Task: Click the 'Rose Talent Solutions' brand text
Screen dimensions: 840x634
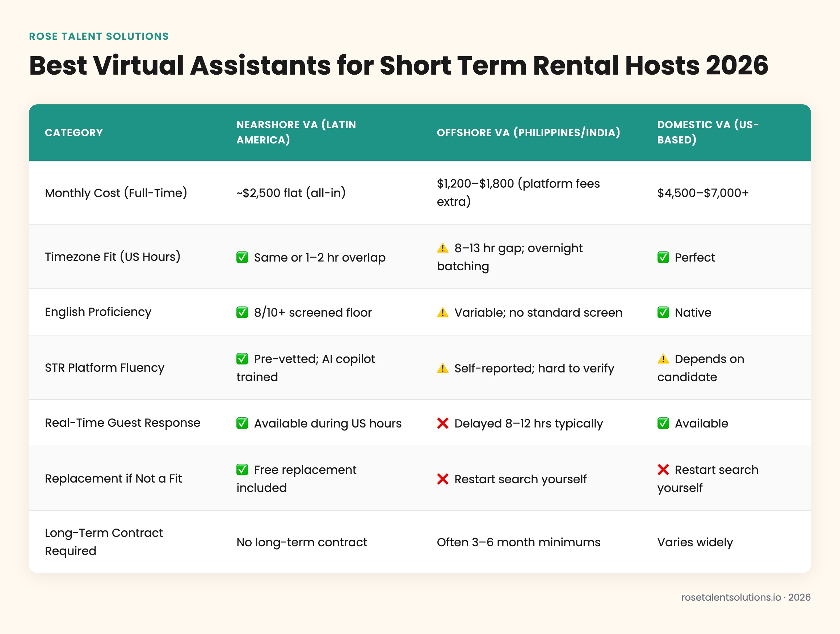Action: [x=99, y=37]
